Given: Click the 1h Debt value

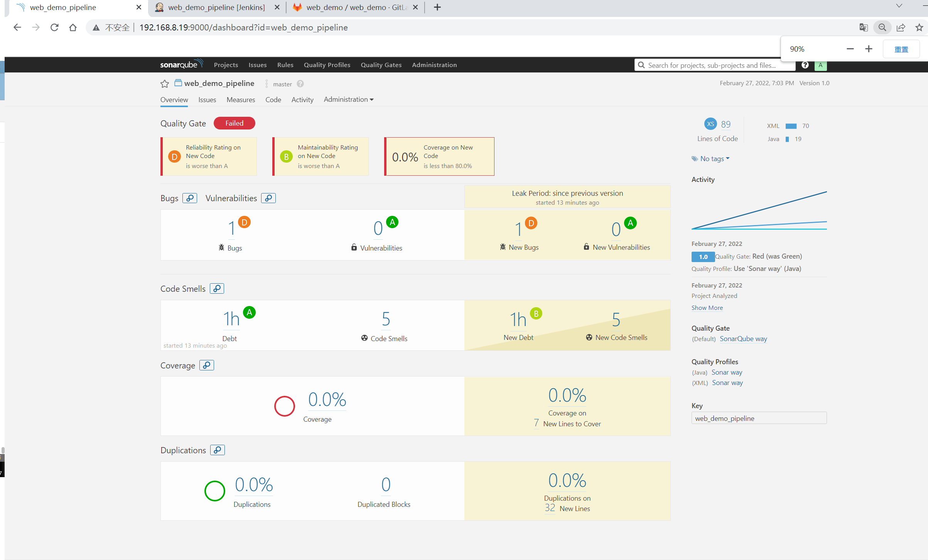Looking at the screenshot, I should pos(231,319).
